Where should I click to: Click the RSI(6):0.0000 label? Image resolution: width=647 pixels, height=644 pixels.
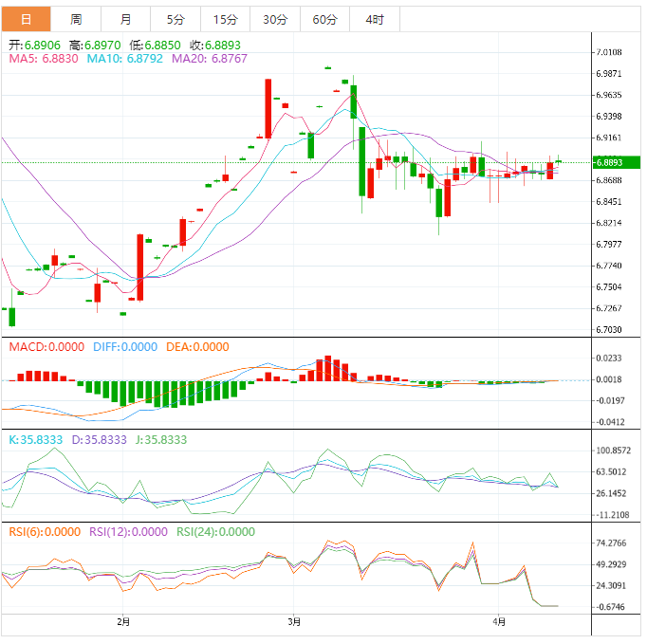pyautogui.click(x=45, y=532)
